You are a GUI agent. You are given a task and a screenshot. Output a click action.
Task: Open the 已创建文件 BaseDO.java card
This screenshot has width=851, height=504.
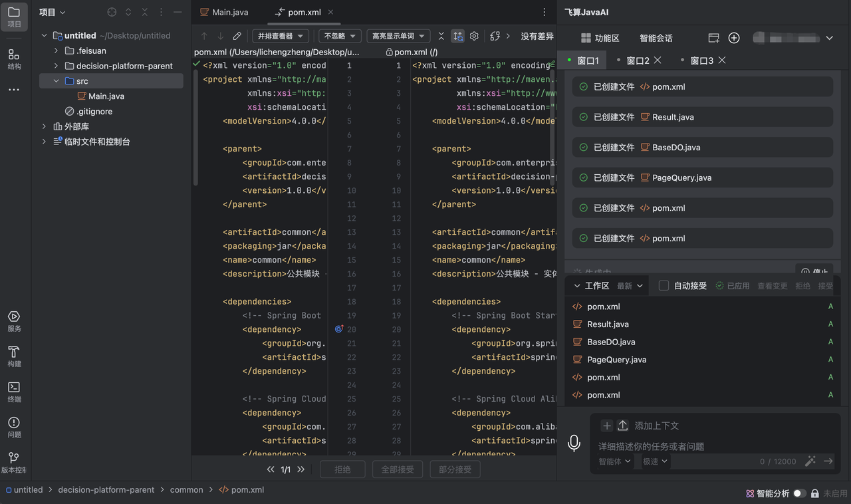(x=703, y=147)
